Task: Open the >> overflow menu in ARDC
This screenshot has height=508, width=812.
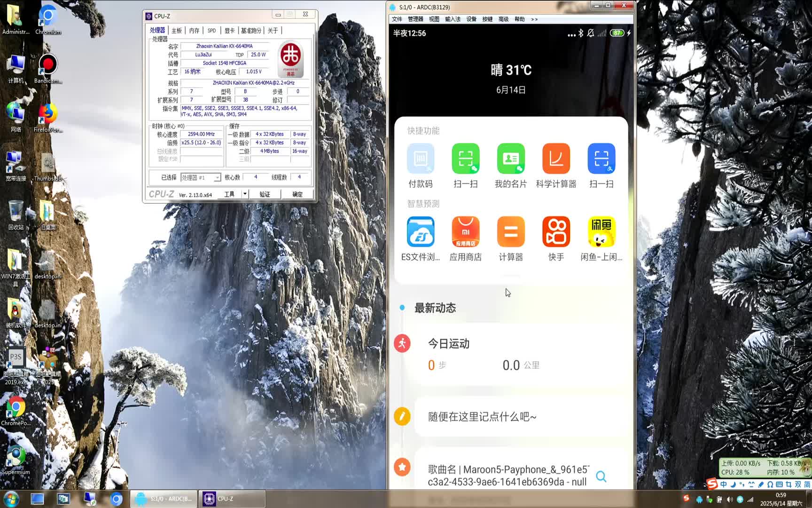Action: tap(534, 19)
